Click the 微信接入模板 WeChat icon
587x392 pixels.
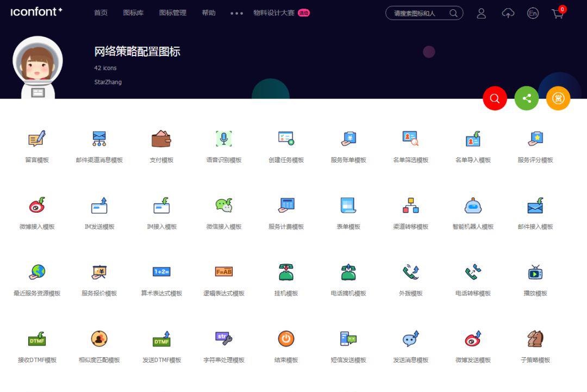click(x=224, y=205)
